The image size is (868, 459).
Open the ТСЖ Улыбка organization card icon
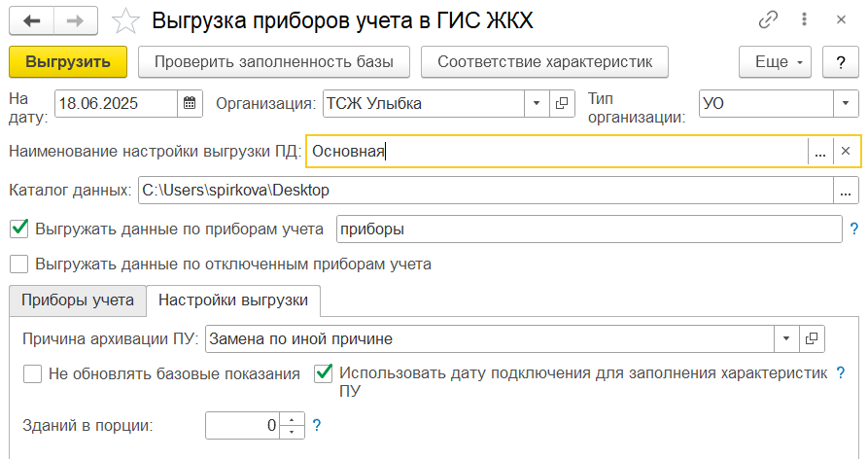[562, 103]
